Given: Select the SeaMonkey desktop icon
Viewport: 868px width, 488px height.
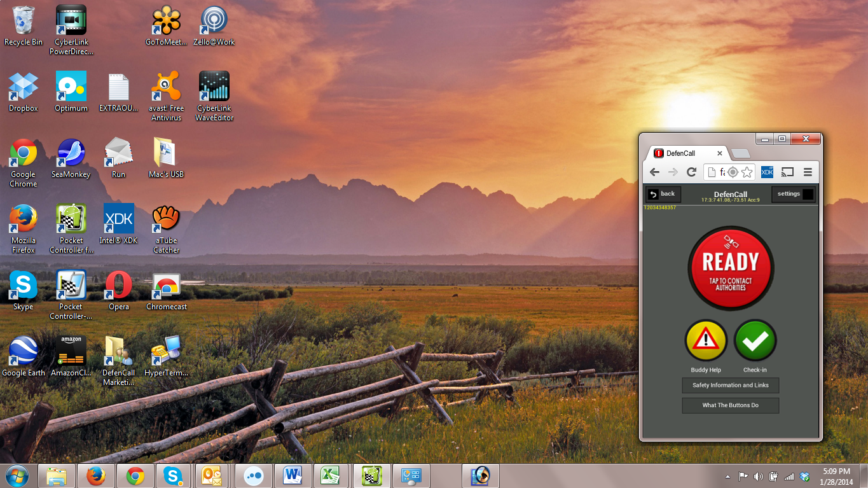Looking at the screenshot, I should point(71,158).
